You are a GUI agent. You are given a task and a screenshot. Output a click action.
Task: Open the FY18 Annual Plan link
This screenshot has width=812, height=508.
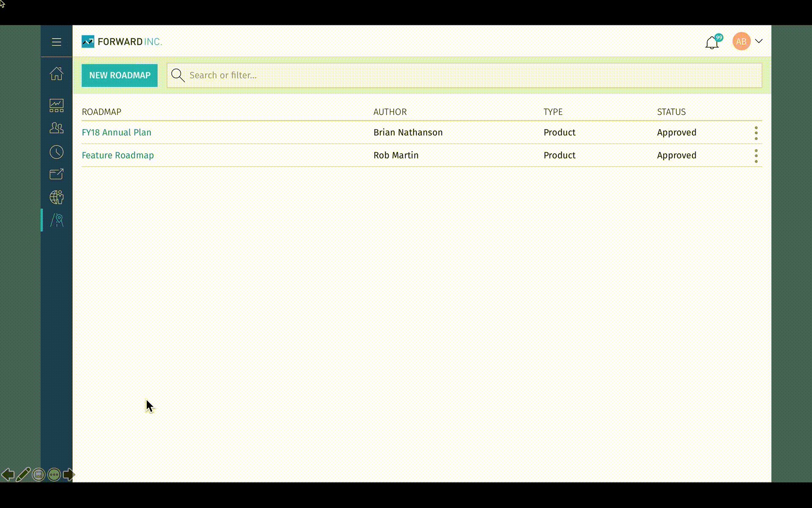[x=116, y=133]
